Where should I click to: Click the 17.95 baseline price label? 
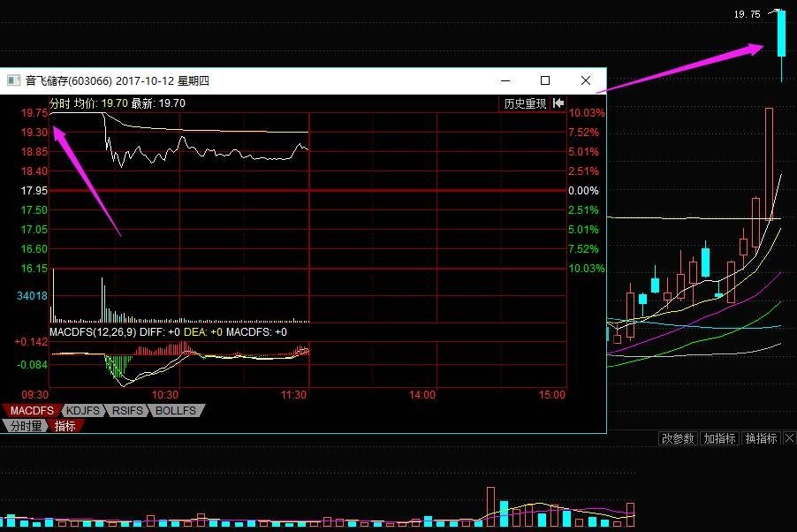pyautogui.click(x=34, y=191)
